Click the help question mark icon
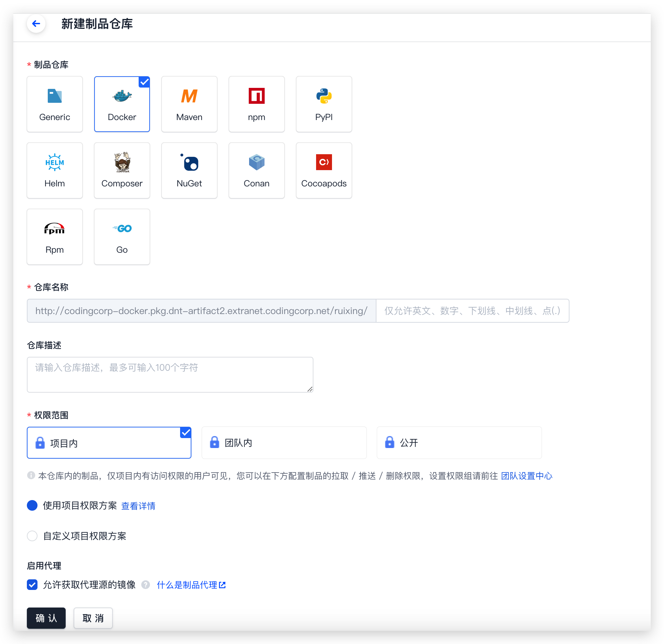664x644 pixels. (x=146, y=585)
